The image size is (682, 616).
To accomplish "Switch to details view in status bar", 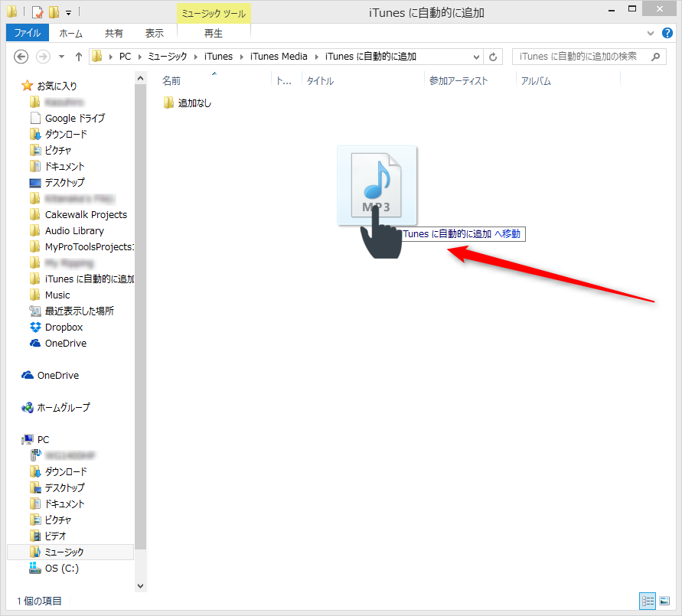I will coord(648,601).
